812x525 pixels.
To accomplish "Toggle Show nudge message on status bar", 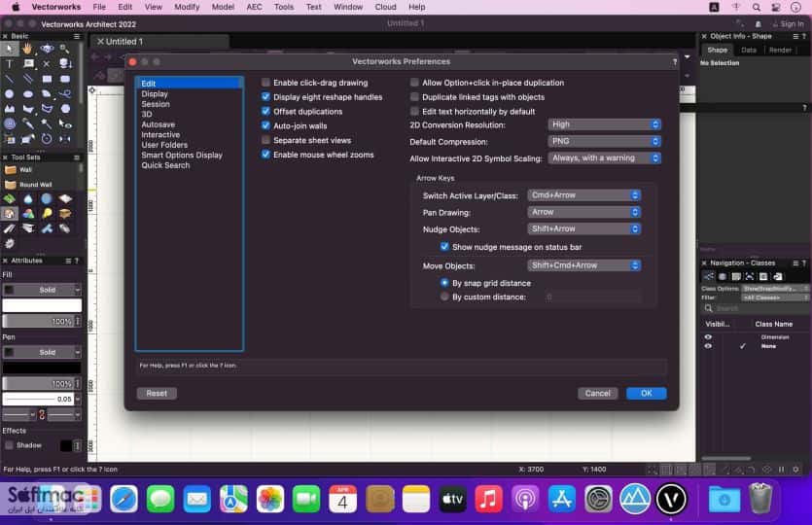I will (x=444, y=247).
